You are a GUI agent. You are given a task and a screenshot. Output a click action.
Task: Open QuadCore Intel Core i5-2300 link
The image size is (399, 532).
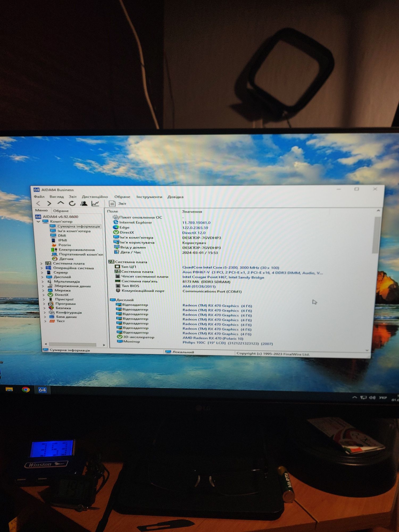231,268
